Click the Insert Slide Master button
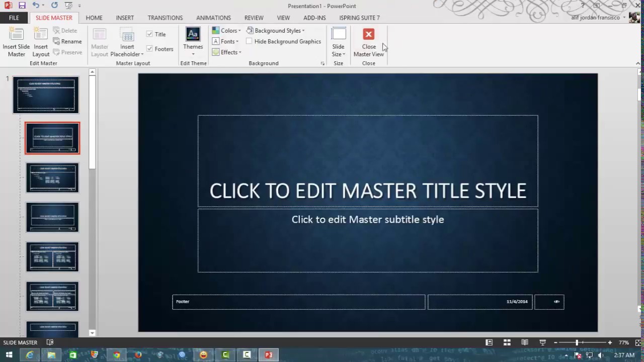 pyautogui.click(x=16, y=42)
